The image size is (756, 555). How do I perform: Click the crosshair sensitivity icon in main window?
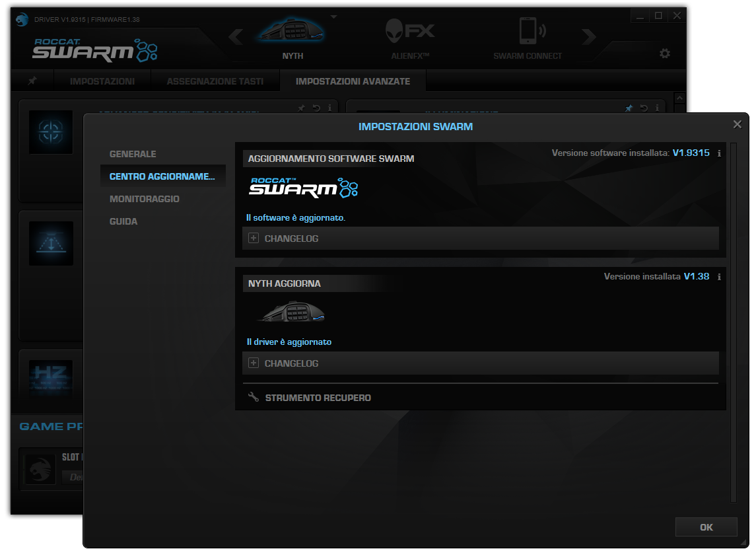pyautogui.click(x=51, y=132)
